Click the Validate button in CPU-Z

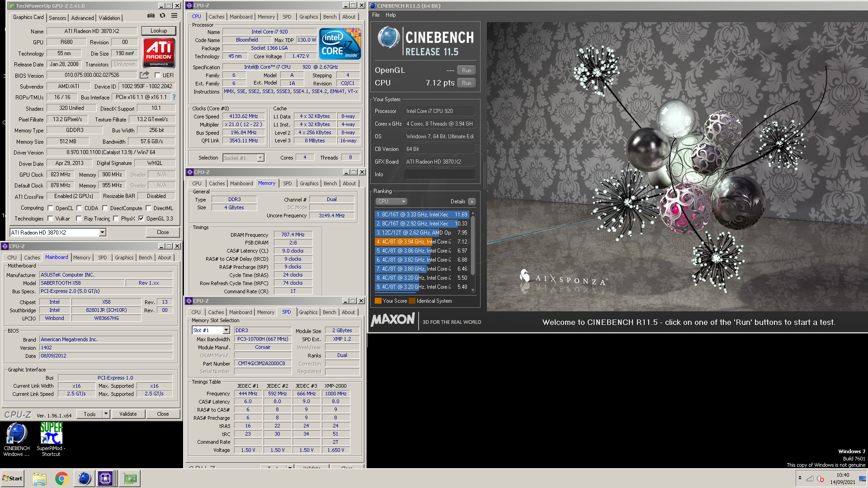pos(128,414)
